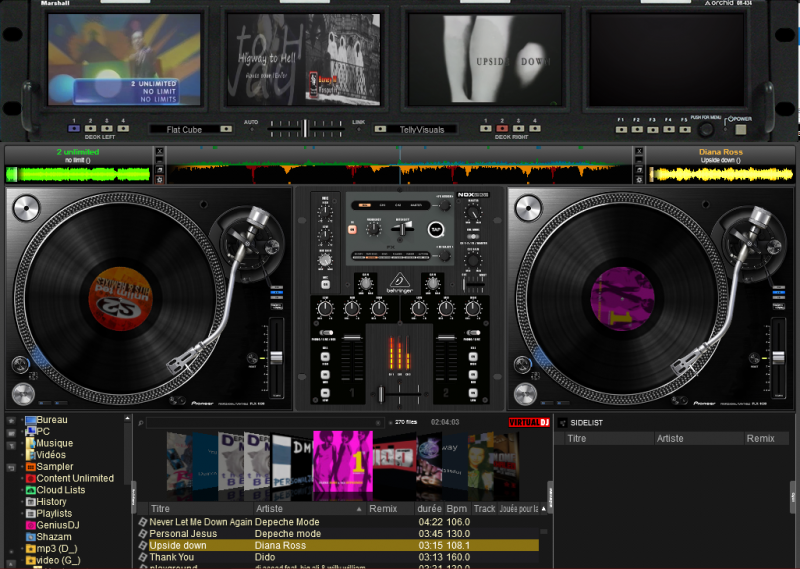Screen dimensions: 800x569
Task: Click the History folder icon
Action: click(x=30, y=502)
